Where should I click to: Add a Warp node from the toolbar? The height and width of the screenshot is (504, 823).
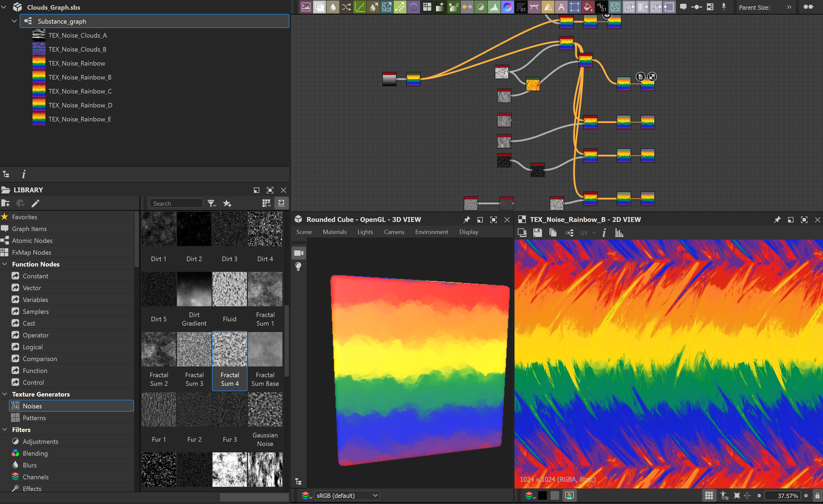[615, 7]
